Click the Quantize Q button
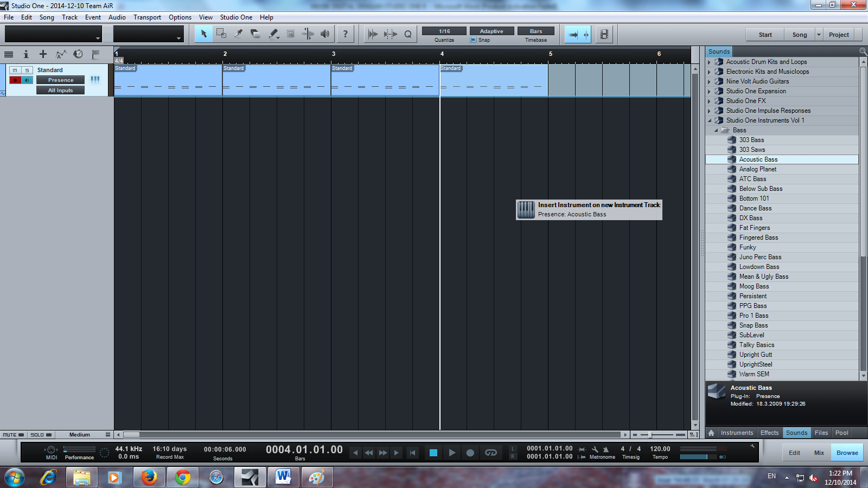The height and width of the screenshot is (488, 868). tap(408, 34)
